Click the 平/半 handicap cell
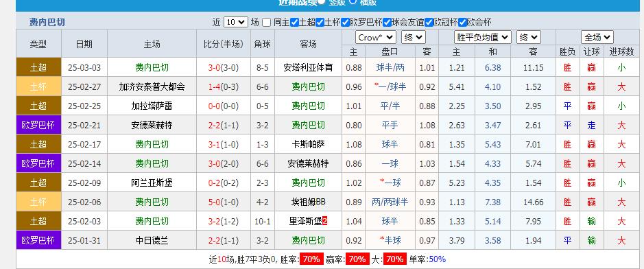This screenshot has width=644, height=269. 390,106
